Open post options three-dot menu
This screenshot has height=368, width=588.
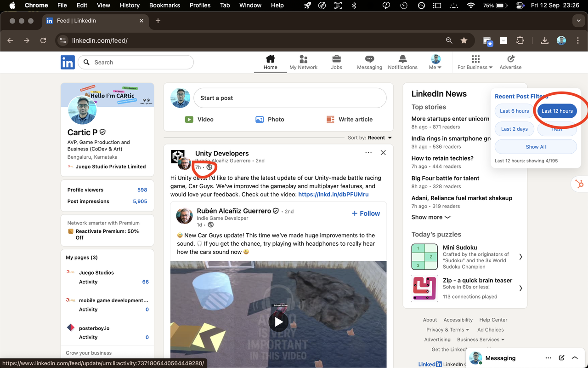[368, 153]
